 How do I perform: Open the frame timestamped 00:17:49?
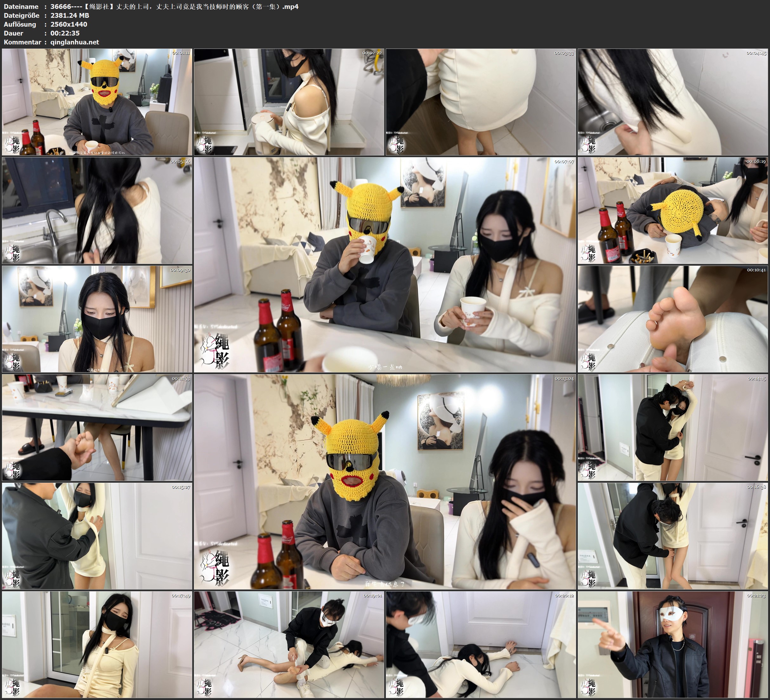pos(97,644)
